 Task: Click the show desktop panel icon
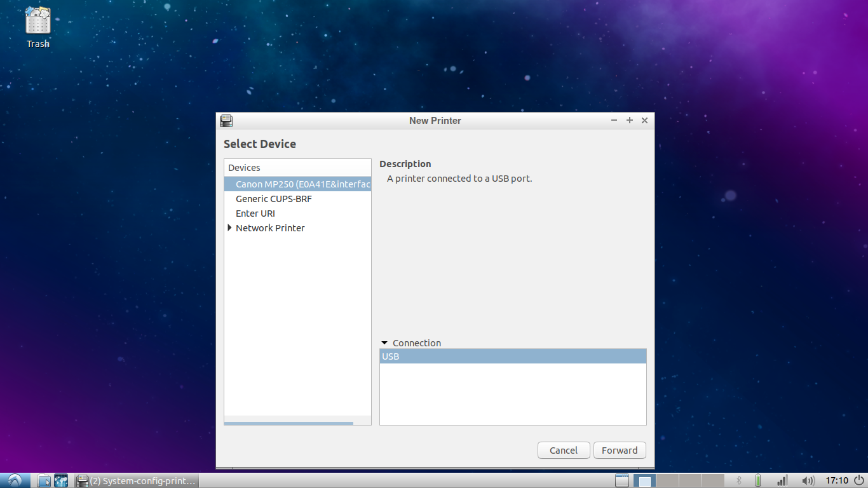(x=622, y=481)
